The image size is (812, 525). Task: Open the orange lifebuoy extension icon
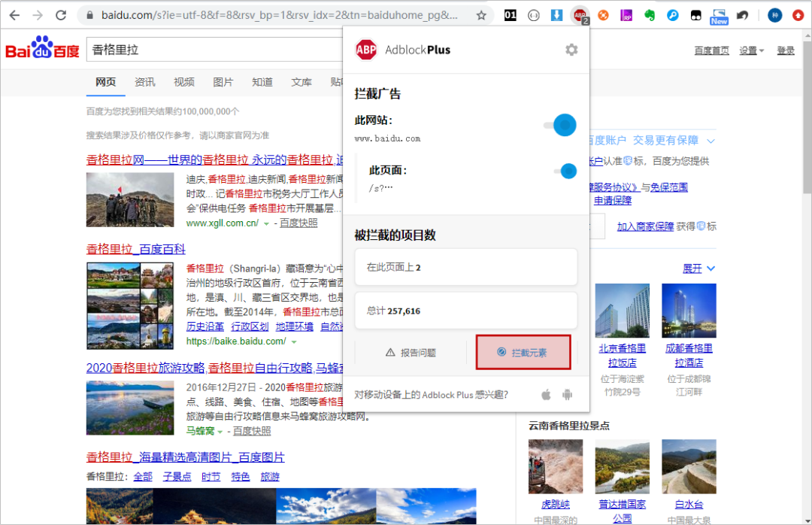[603, 15]
